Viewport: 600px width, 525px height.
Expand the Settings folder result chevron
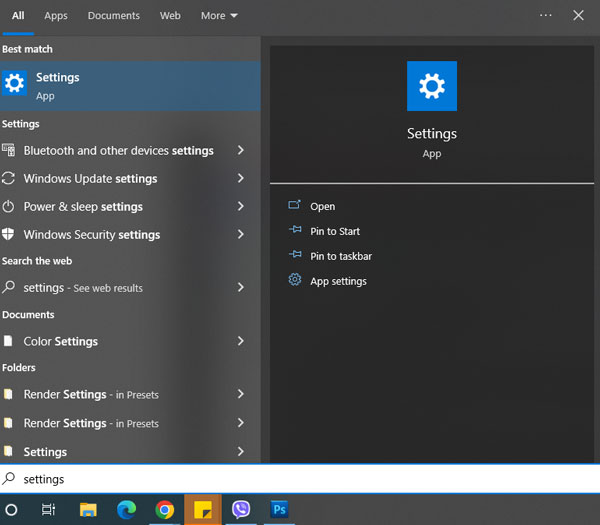pos(240,452)
